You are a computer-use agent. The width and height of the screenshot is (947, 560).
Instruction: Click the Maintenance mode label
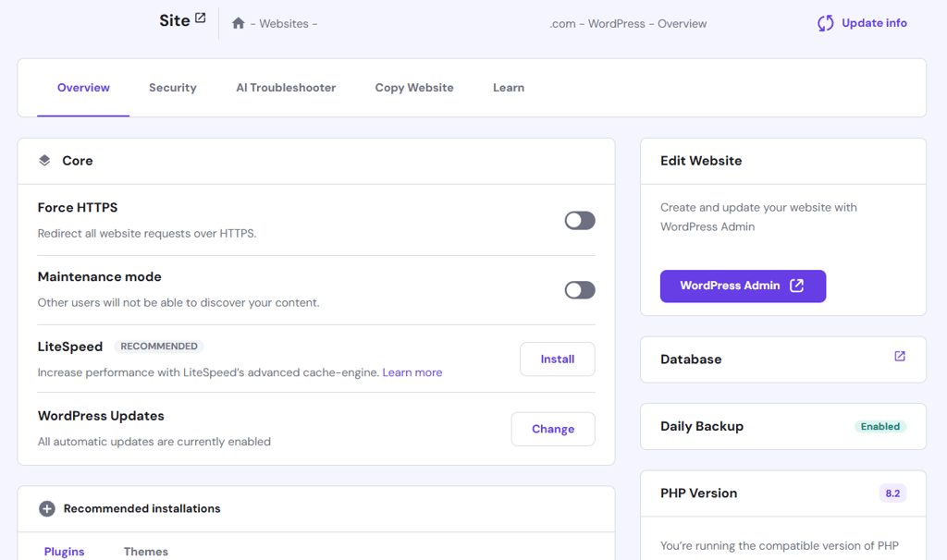(100, 276)
